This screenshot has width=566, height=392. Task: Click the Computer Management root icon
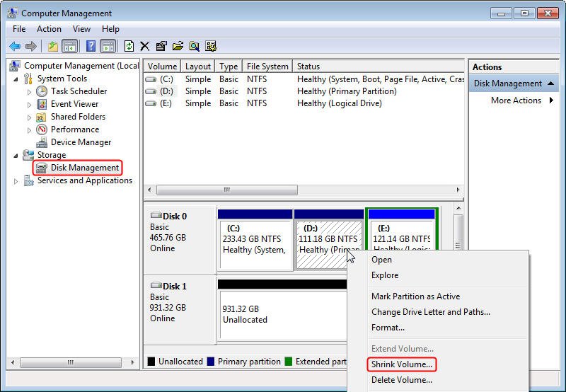tap(15, 66)
